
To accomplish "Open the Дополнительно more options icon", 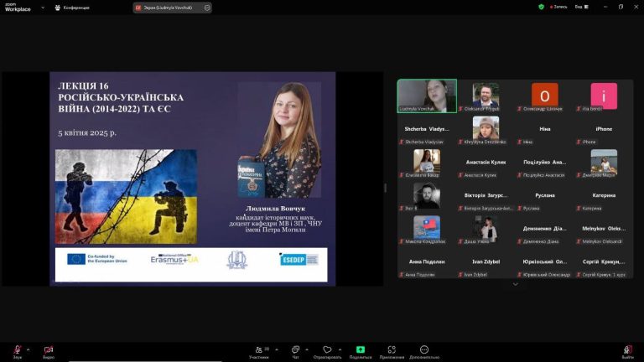I will (424, 349).
